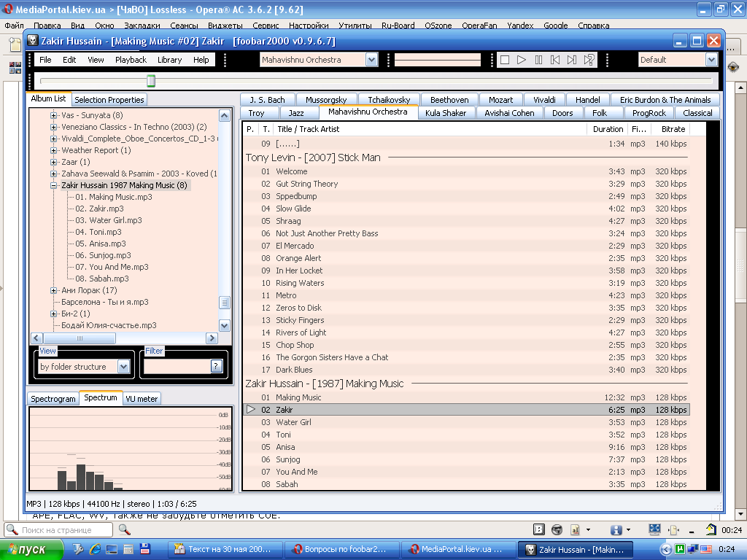Click the album list scroll down arrow
747x560 pixels.
(x=225, y=326)
